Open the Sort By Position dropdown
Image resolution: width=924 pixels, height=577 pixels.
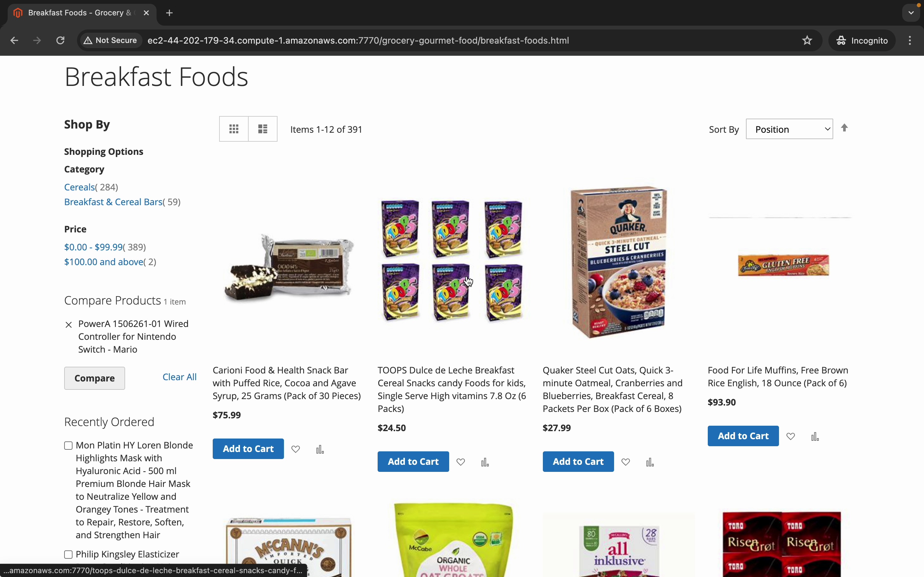click(x=789, y=130)
